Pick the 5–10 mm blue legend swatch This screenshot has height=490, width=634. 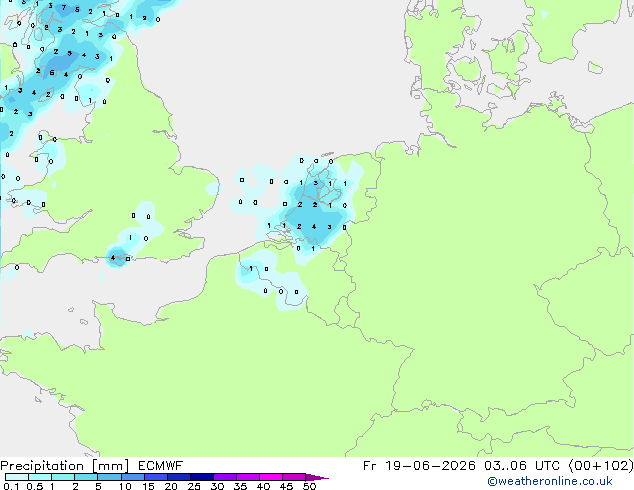click(x=110, y=477)
